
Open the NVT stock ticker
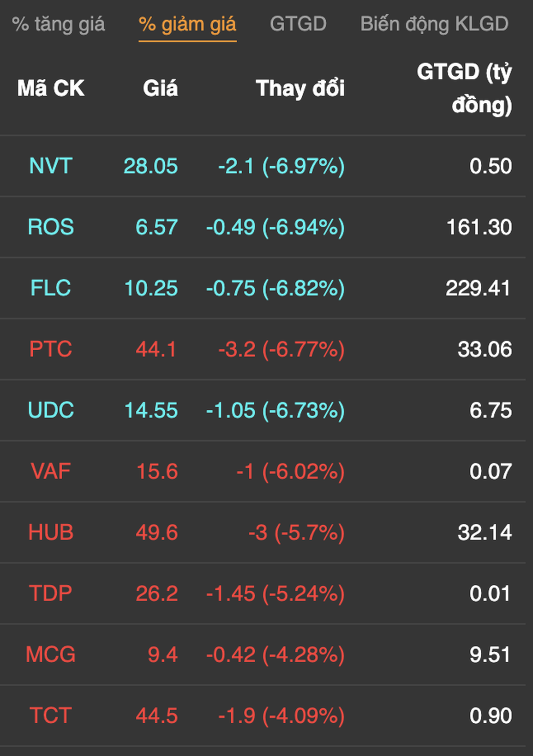coord(51,166)
